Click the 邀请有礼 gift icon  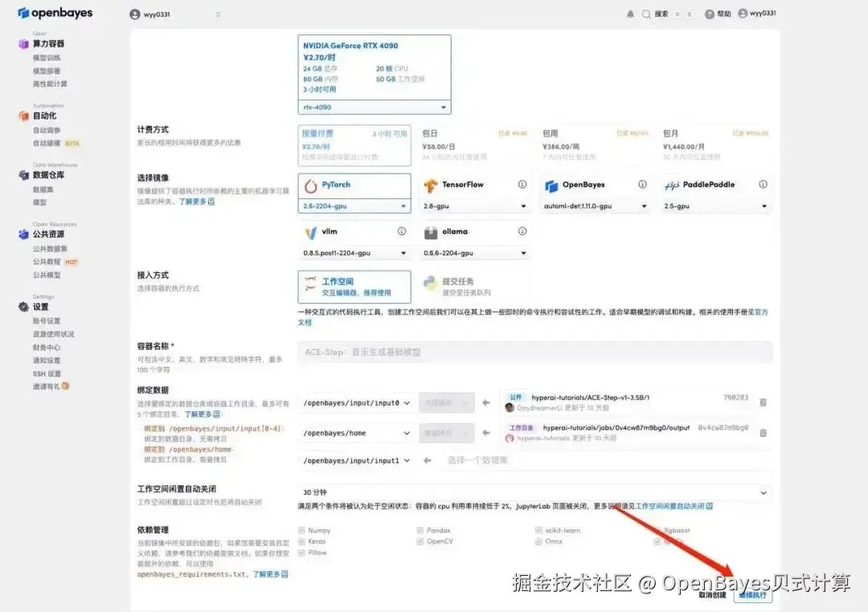click(65, 386)
